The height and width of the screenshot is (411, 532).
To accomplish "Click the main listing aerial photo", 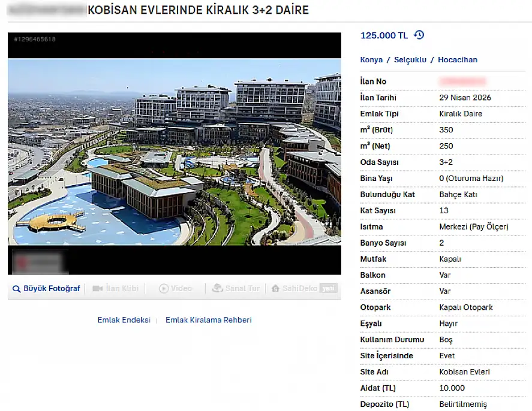I will tap(175, 152).
